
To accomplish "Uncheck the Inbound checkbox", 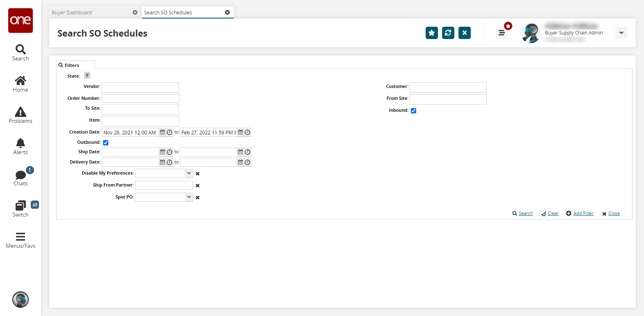I will 413,111.
